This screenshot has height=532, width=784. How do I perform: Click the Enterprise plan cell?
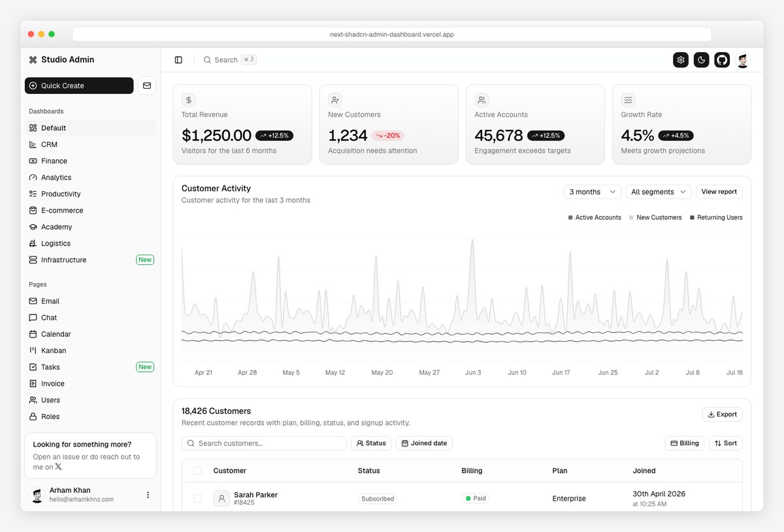(x=569, y=499)
